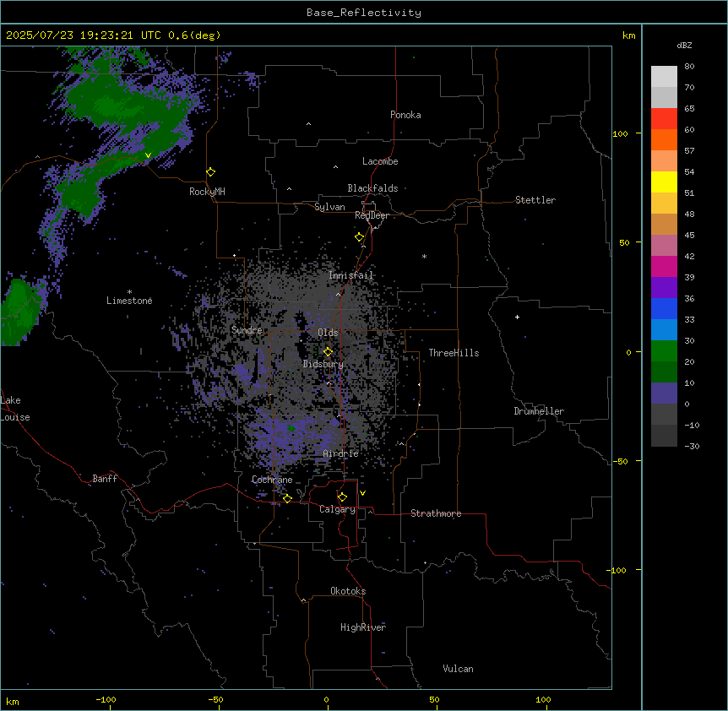Select the dark gray -10 to -30 swatch
Viewport: 728px width, 711px height.
[664, 436]
